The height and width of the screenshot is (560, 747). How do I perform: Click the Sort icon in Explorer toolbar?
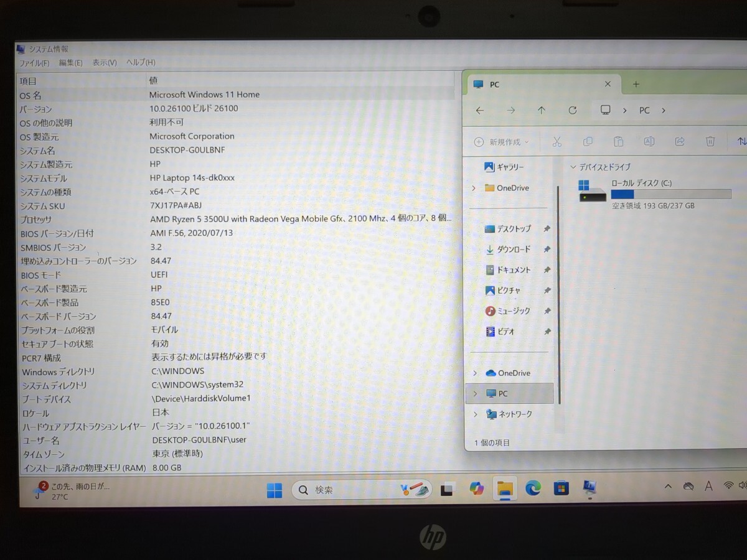741,142
